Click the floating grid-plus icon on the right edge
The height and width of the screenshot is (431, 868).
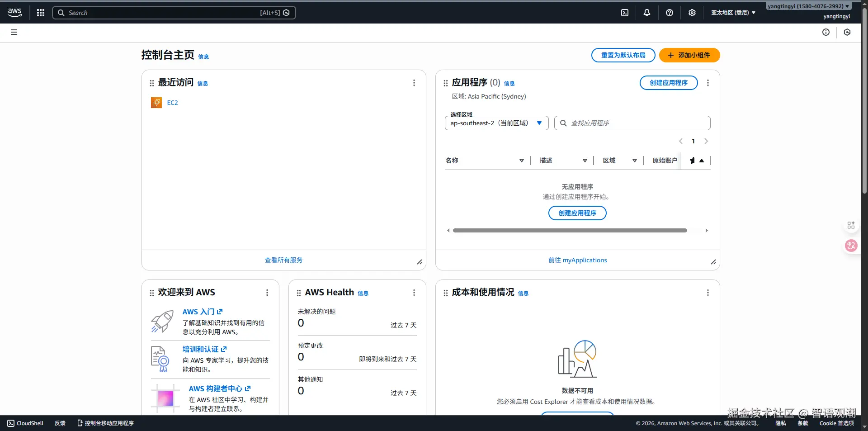click(x=851, y=225)
